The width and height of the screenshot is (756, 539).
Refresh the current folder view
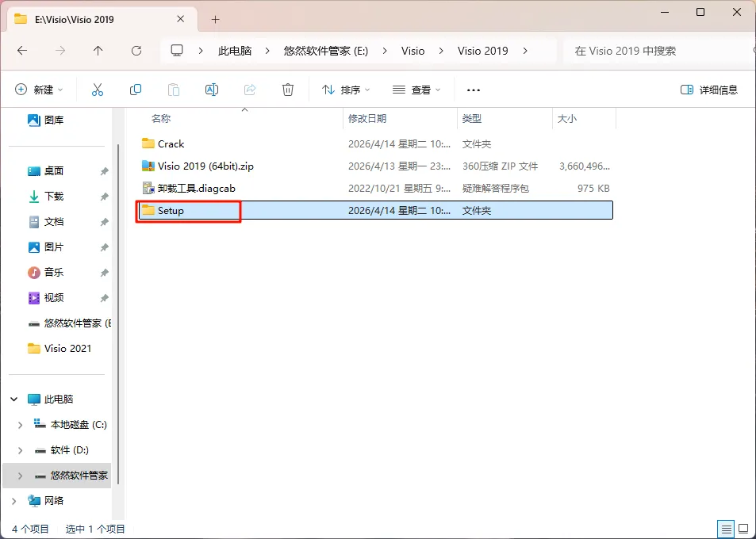tap(136, 51)
